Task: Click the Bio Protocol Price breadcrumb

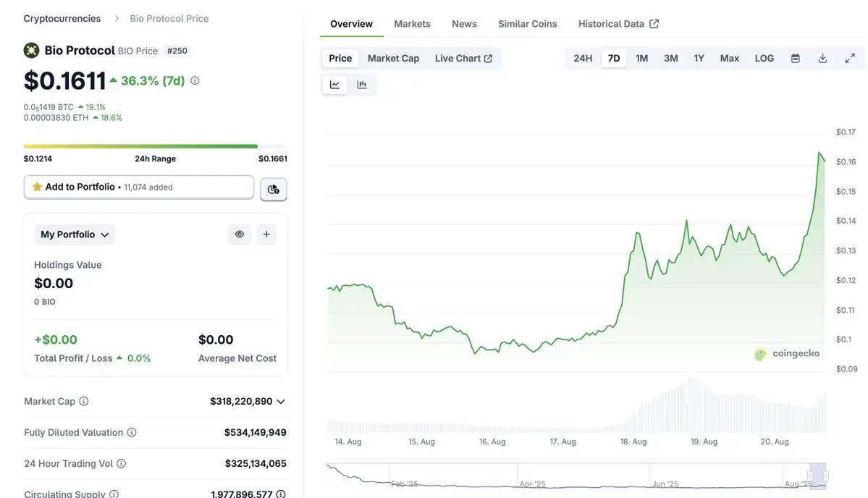Action: pyautogui.click(x=169, y=19)
